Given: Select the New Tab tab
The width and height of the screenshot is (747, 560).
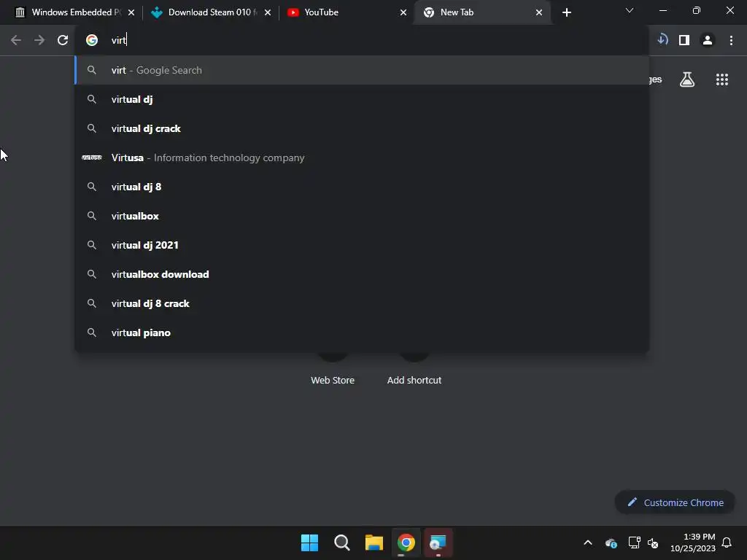Looking at the screenshot, I should pos(481,12).
